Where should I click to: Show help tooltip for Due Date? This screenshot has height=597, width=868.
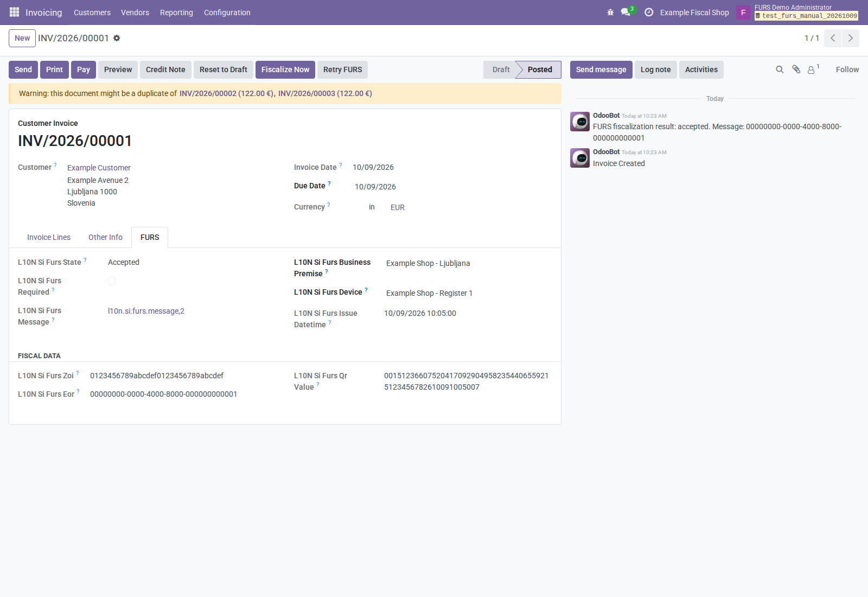coord(329,183)
